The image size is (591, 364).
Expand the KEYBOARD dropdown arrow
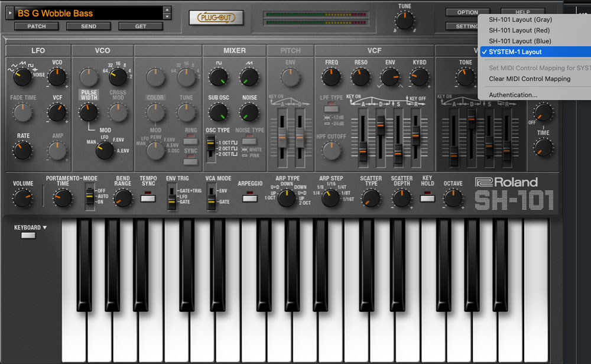pyautogui.click(x=44, y=227)
